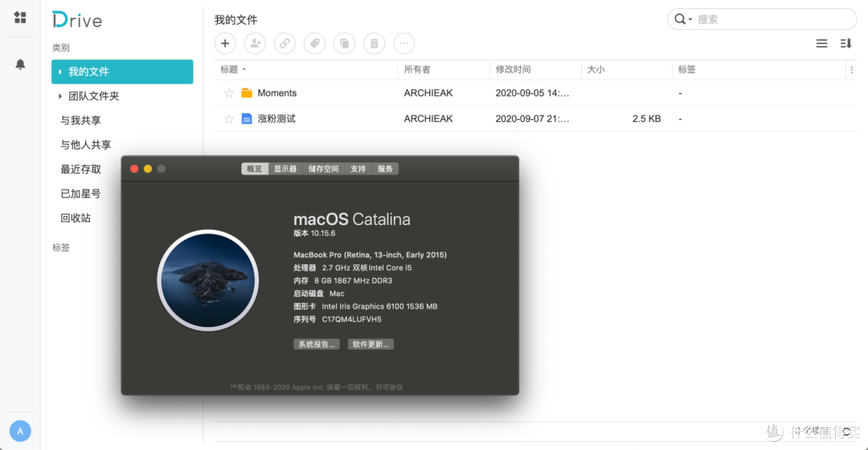Open 与他人共享 in sidebar

[86, 145]
